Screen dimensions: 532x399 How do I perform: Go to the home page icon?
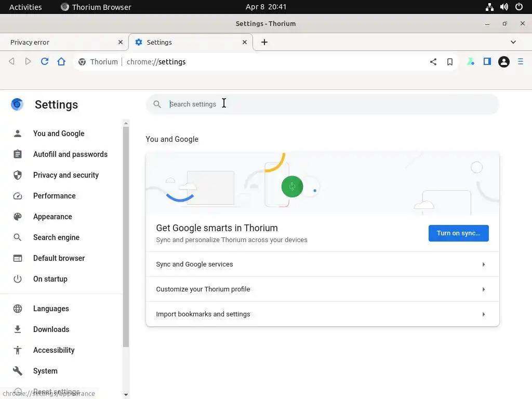pos(61,61)
